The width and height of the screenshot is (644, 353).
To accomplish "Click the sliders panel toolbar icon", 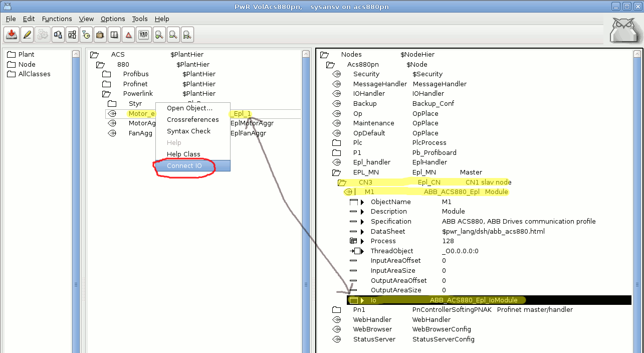I will coord(144,35).
